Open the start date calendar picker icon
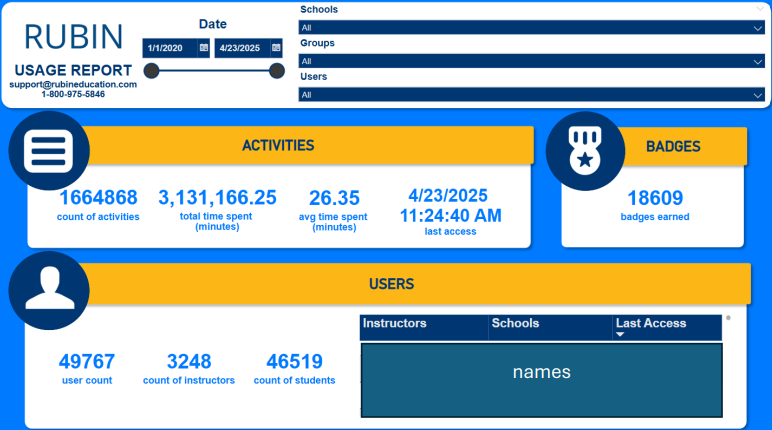Image resolution: width=772 pixels, height=430 pixels. [x=204, y=48]
